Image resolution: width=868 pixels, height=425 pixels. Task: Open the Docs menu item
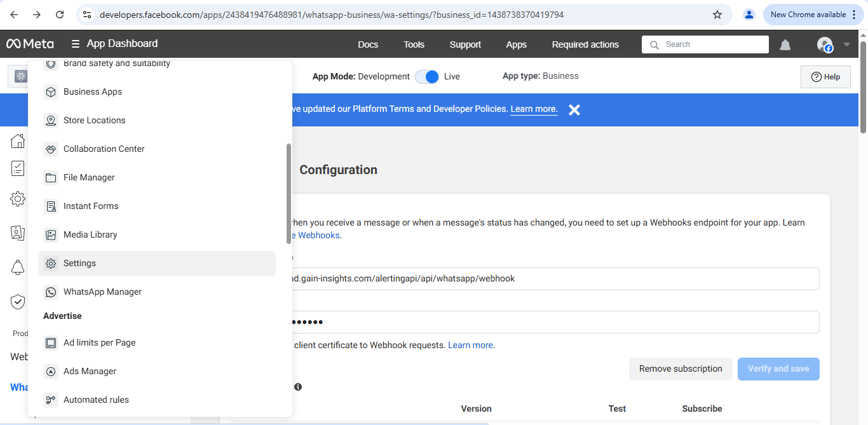click(368, 44)
